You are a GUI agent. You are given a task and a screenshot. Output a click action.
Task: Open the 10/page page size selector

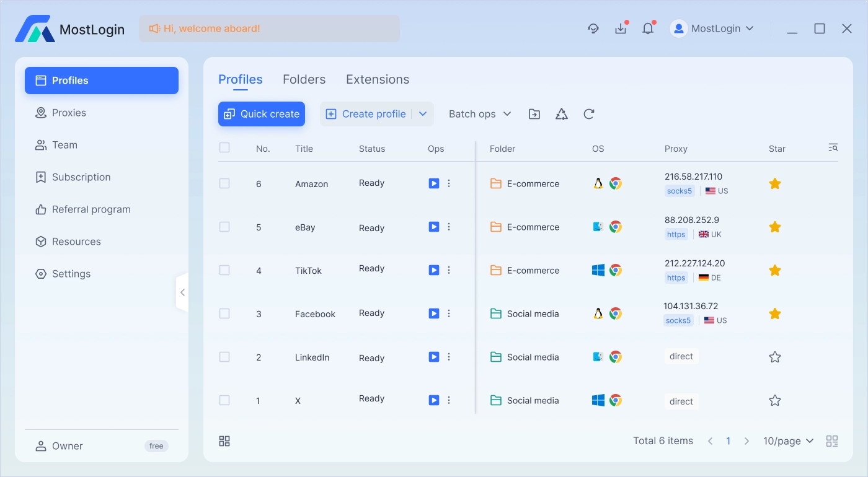coord(787,440)
